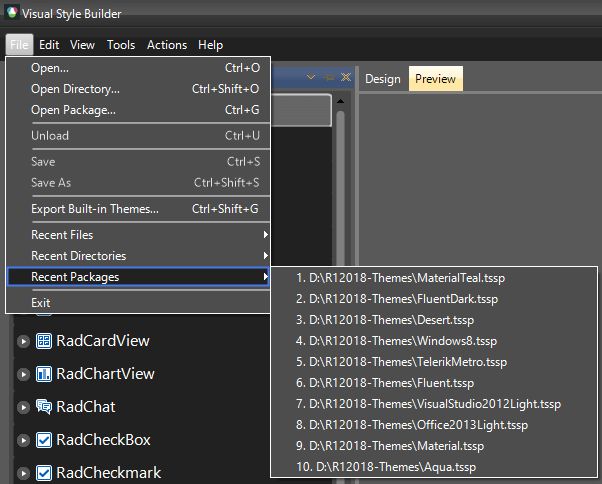Click the scrollbar up arrow
The image size is (602, 484).
click(340, 101)
